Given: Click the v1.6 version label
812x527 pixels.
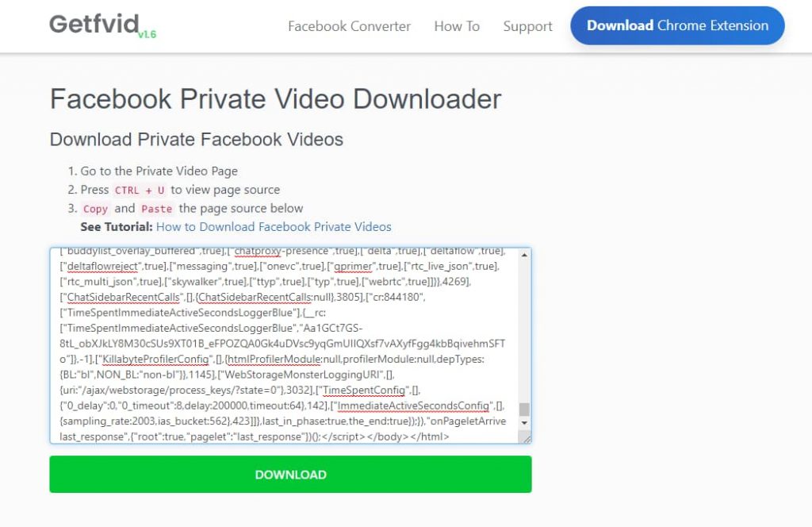Looking at the screenshot, I should (147, 34).
